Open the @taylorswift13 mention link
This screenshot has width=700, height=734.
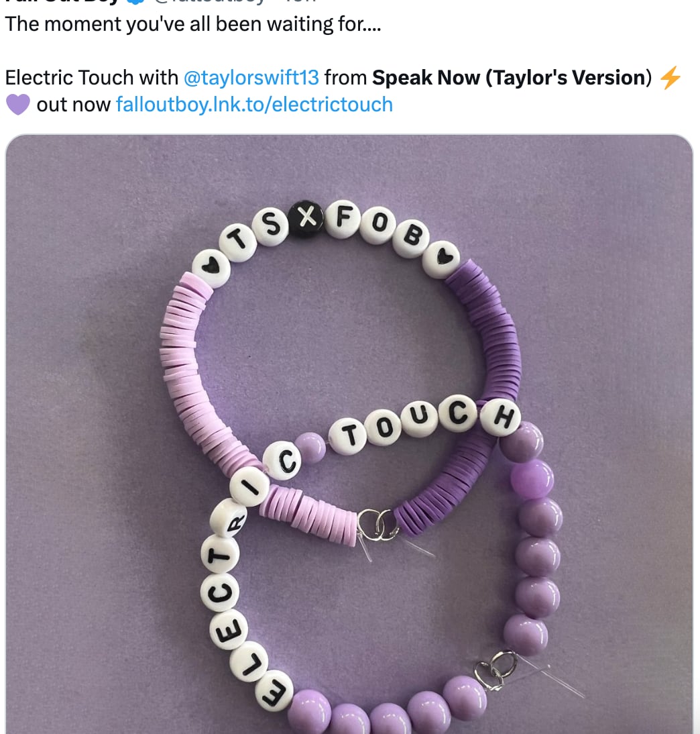pyautogui.click(x=251, y=78)
